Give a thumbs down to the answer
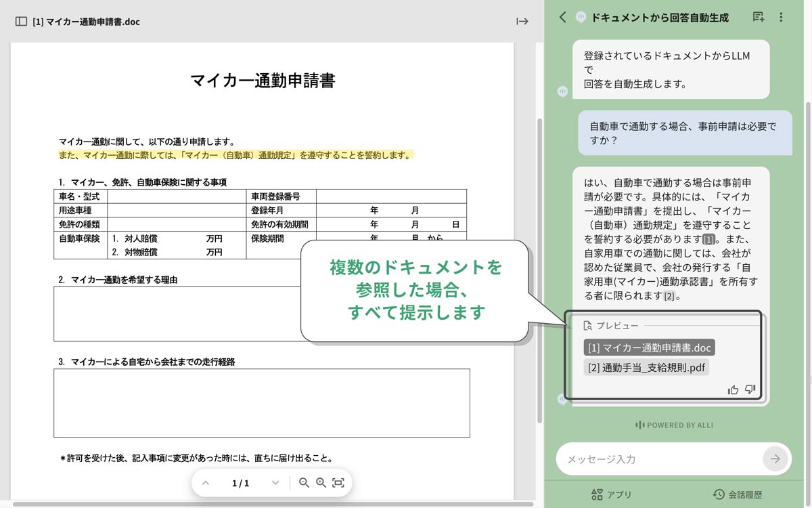This screenshot has width=812, height=508. (749, 389)
